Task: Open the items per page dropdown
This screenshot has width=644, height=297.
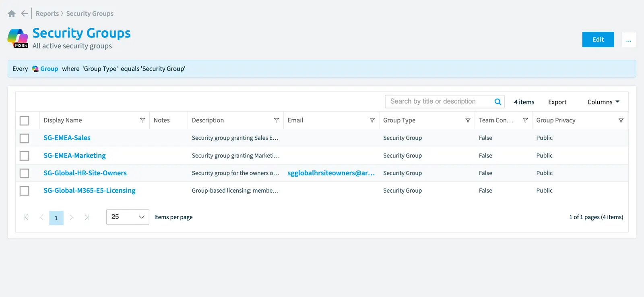Action: (128, 217)
